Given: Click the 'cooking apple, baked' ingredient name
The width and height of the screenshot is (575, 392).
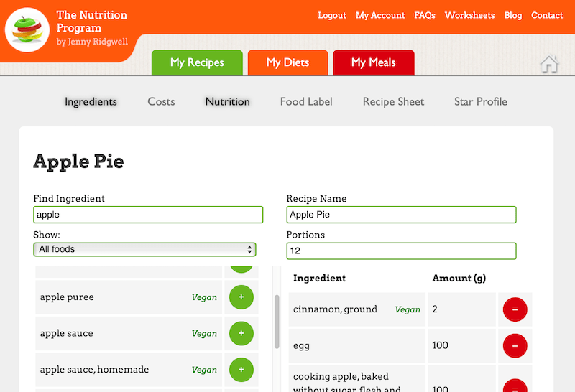Looking at the screenshot, I should [341, 377].
